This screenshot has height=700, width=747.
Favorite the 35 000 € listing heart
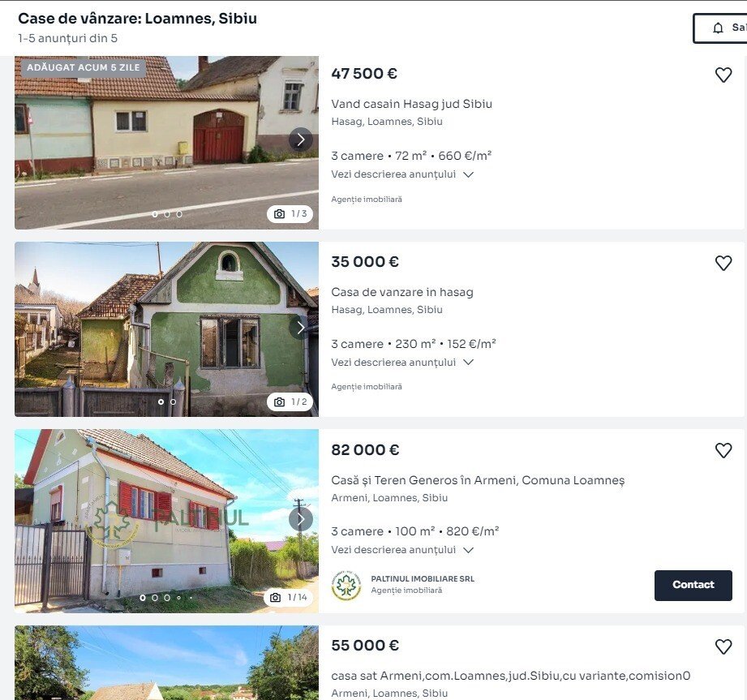click(723, 263)
